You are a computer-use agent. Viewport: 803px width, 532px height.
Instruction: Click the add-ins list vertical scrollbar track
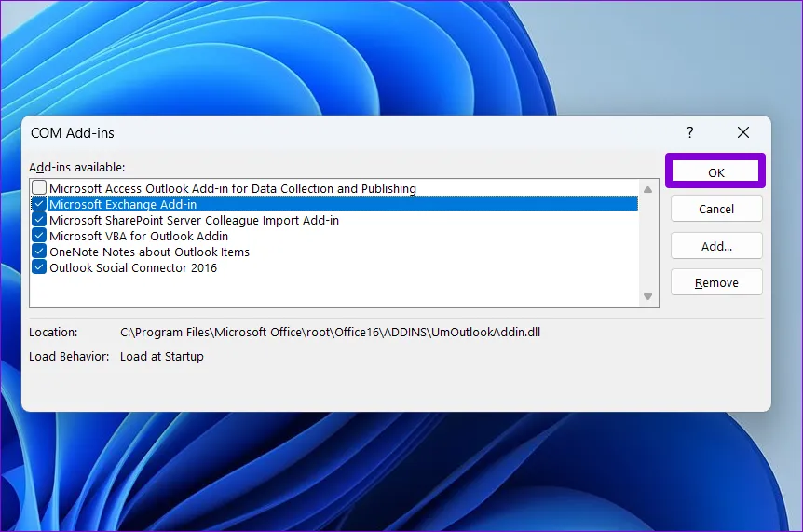[x=647, y=242]
